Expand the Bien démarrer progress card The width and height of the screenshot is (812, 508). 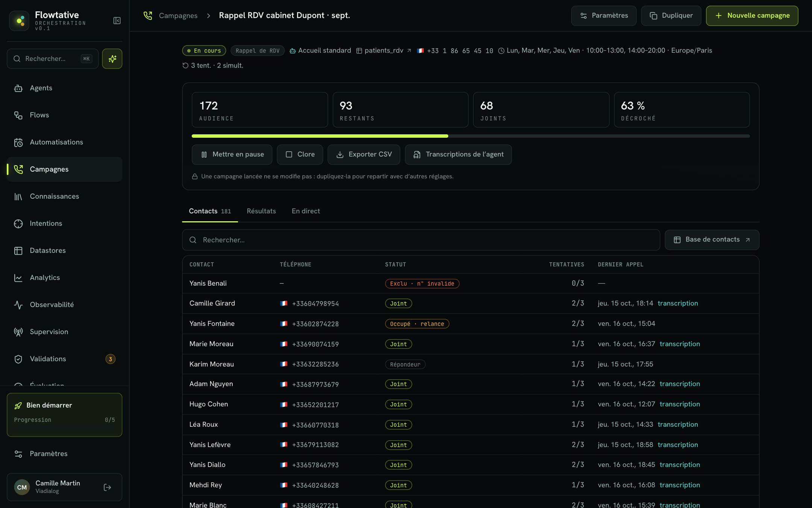point(64,415)
